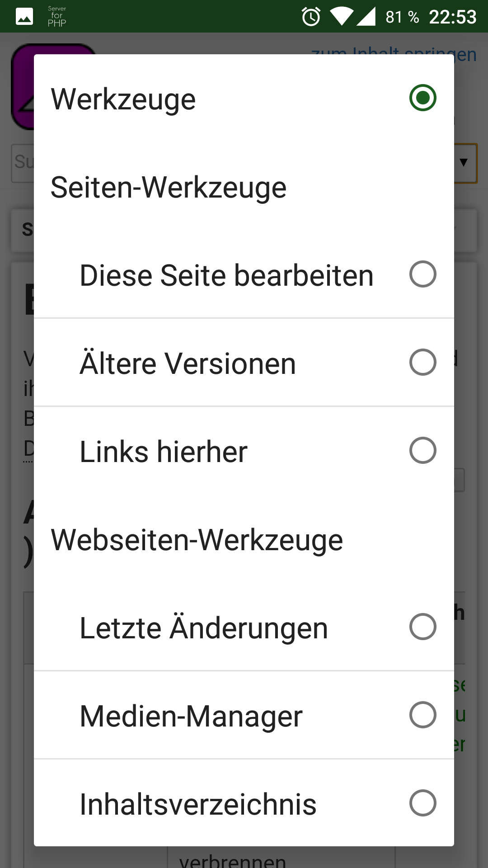This screenshot has height=868, width=488.
Task: Select the Werkzeuge radio button
Action: click(422, 98)
